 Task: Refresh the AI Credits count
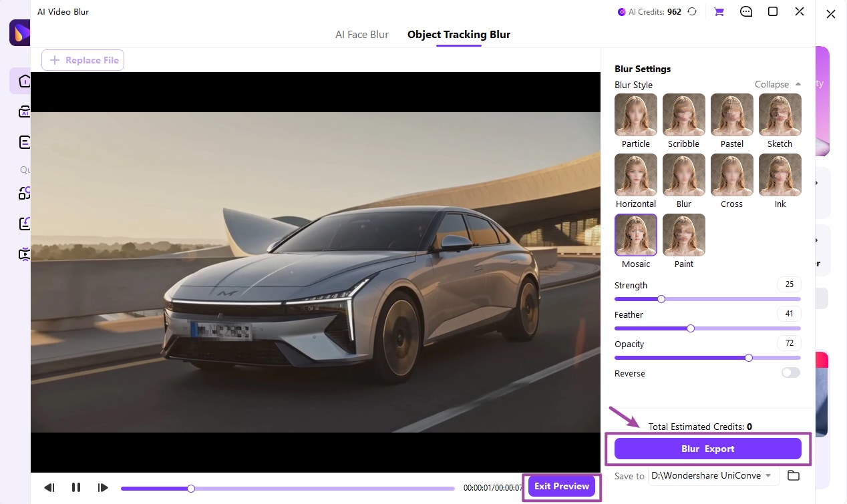point(692,11)
